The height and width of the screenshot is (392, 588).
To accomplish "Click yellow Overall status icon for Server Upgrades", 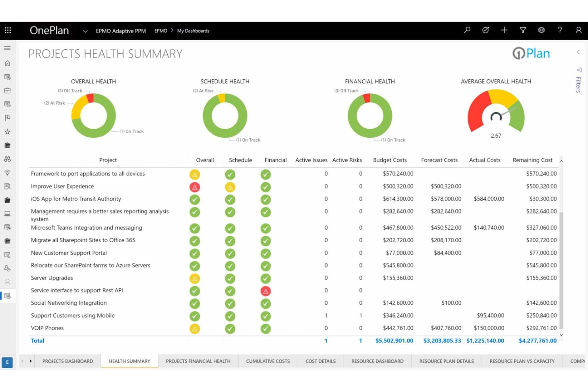I will point(195,278).
